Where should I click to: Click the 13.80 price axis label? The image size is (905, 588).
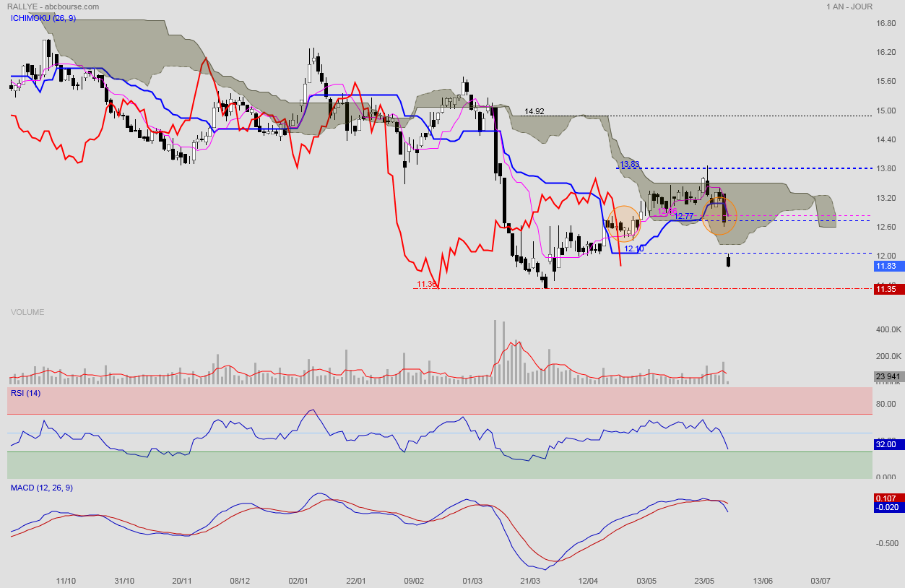pos(886,168)
